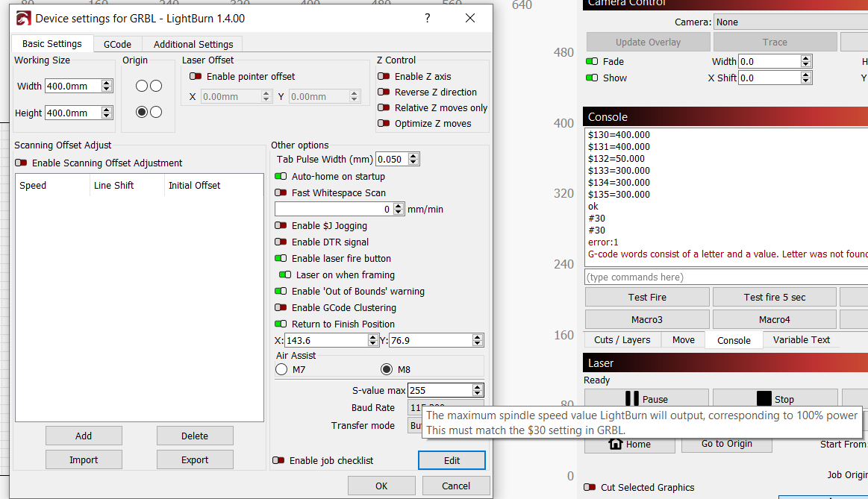Toggle Enable laser fire button switch
Viewport: 868px width, 499px height.
pyautogui.click(x=281, y=258)
